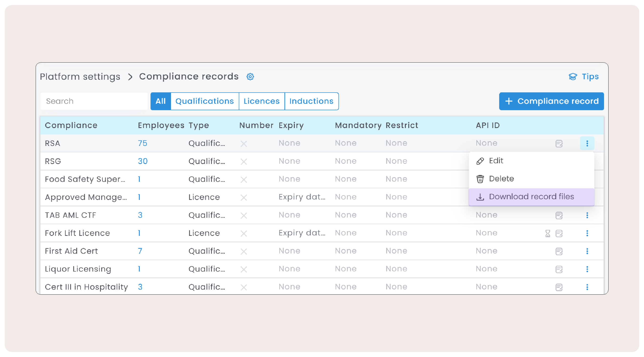
Task: Click the Fork Lift Licence note icon
Action: (559, 233)
